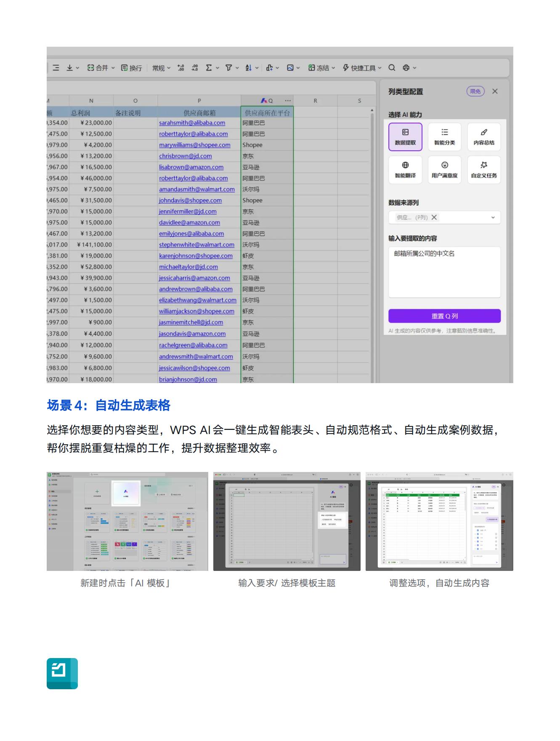
Task: Select column R header
Action: click(x=315, y=101)
